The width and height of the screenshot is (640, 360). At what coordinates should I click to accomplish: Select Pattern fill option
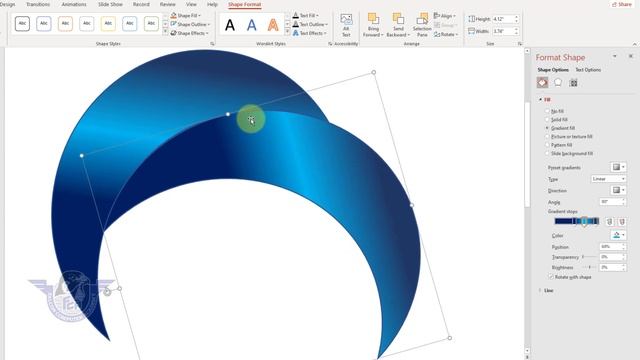(559, 145)
